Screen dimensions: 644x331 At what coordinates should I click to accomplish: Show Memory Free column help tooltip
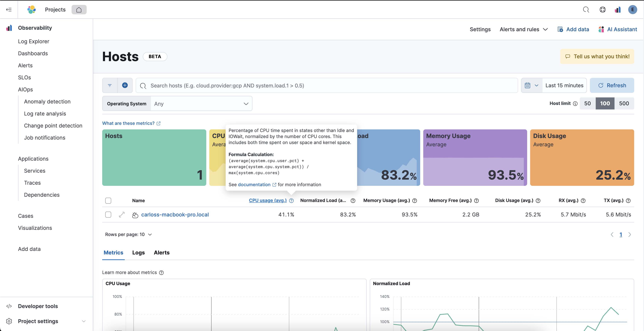tap(476, 201)
